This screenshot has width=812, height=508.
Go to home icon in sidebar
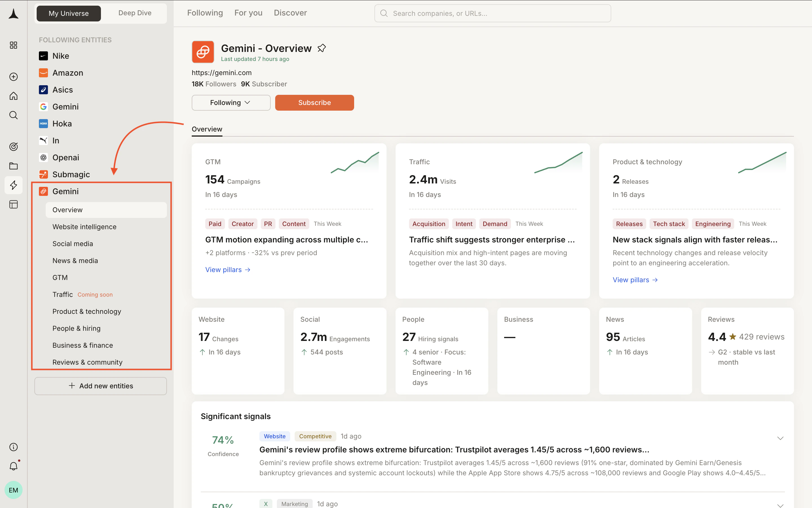[x=14, y=96]
